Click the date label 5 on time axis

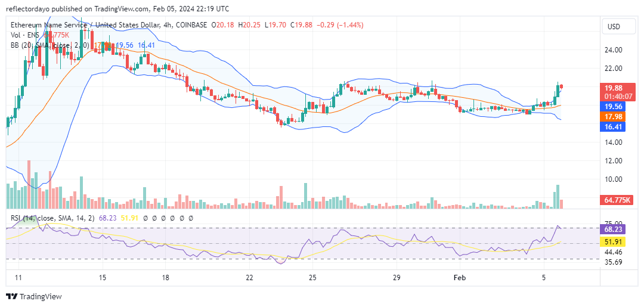(x=544, y=277)
